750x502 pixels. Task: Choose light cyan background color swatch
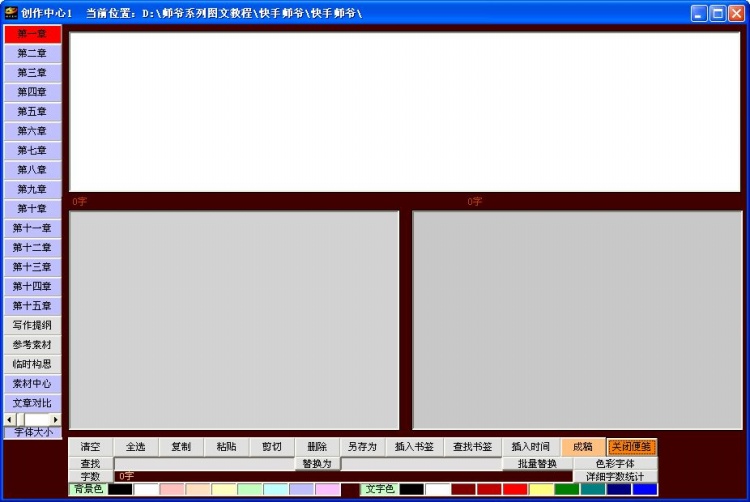(x=276, y=490)
